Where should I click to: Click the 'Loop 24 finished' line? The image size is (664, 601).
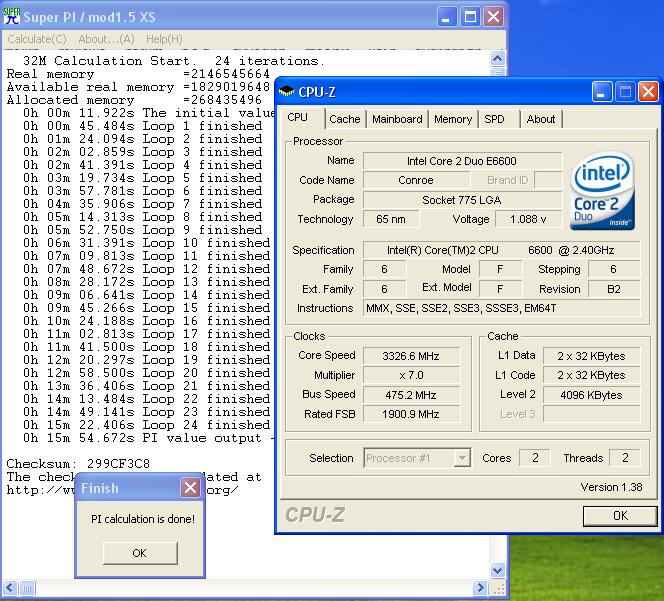click(147, 425)
